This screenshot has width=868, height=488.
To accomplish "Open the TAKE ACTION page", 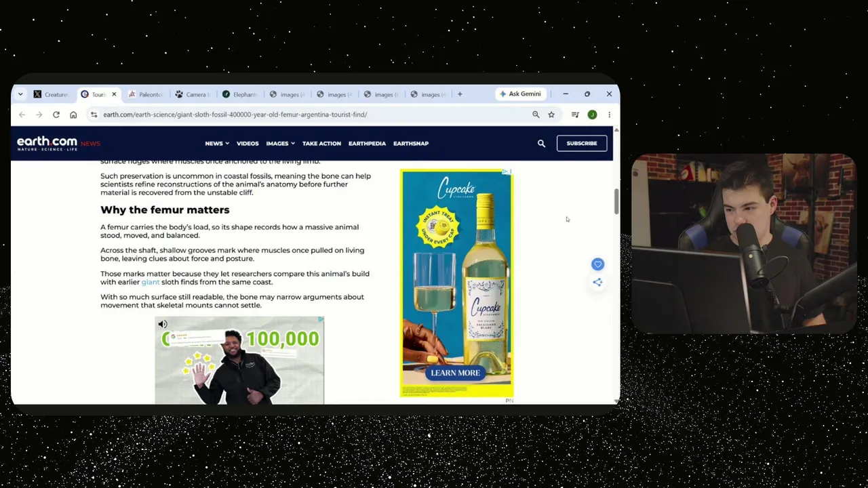I will (x=321, y=144).
